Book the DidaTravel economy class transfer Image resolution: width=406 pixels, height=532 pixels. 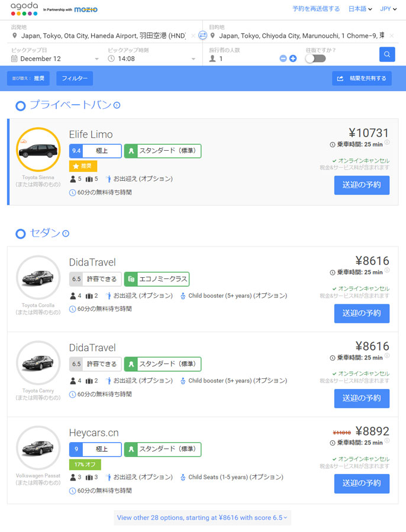[x=362, y=313]
